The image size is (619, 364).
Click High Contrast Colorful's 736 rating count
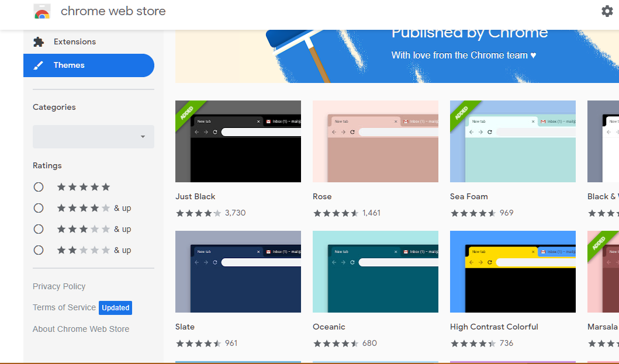[507, 343]
